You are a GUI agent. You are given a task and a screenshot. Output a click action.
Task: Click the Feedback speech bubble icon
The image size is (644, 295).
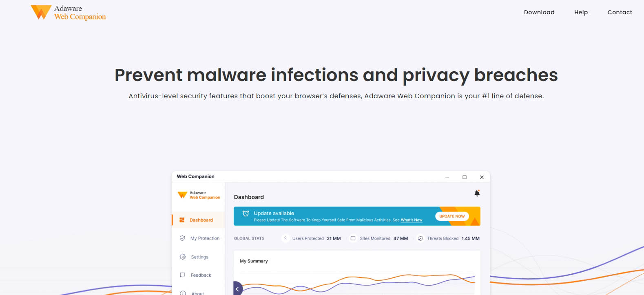pos(182,275)
